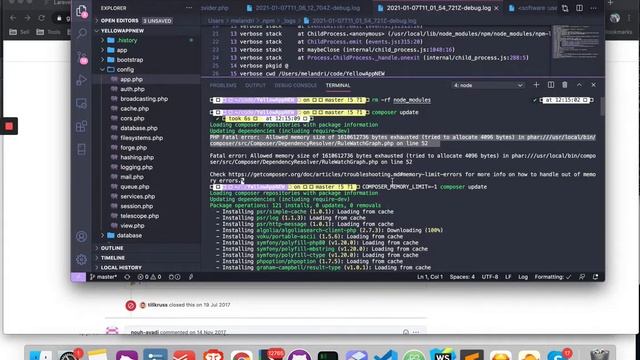
Task: Expand the Outline section
Action: click(x=112, y=248)
